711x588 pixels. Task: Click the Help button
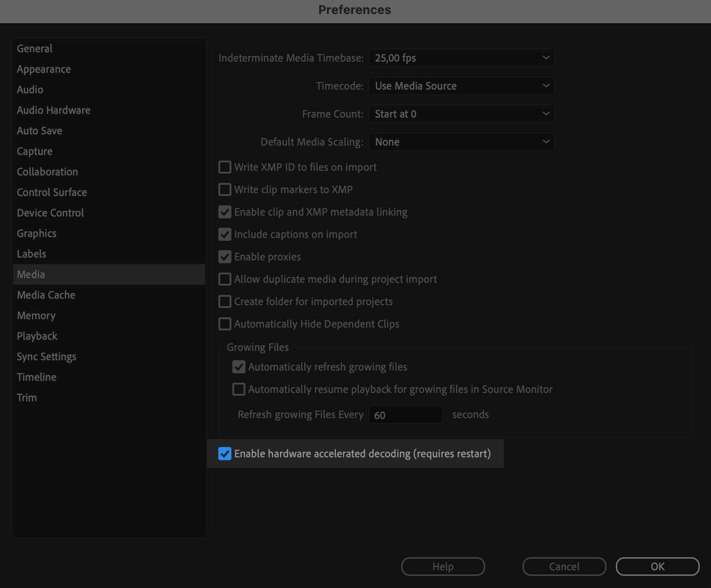442,566
